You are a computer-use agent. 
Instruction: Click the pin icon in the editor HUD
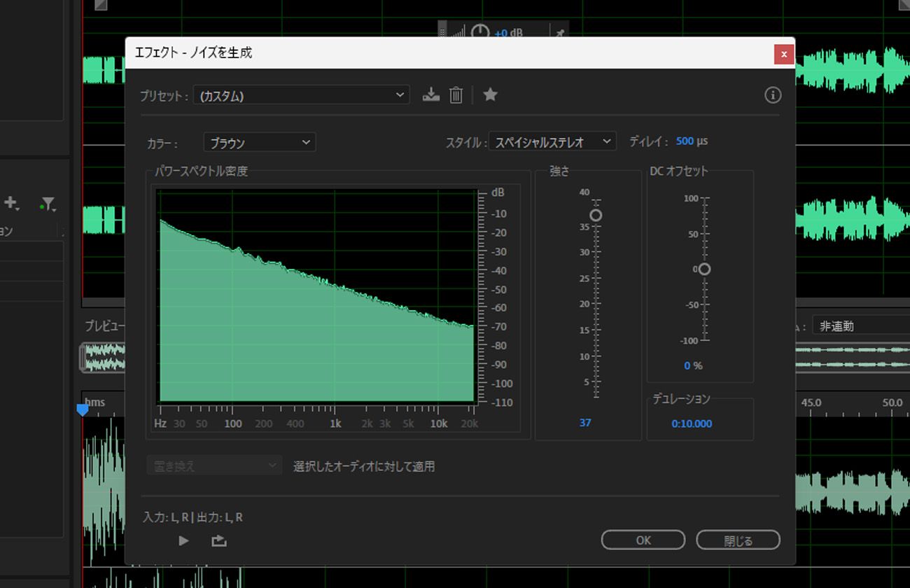[559, 33]
